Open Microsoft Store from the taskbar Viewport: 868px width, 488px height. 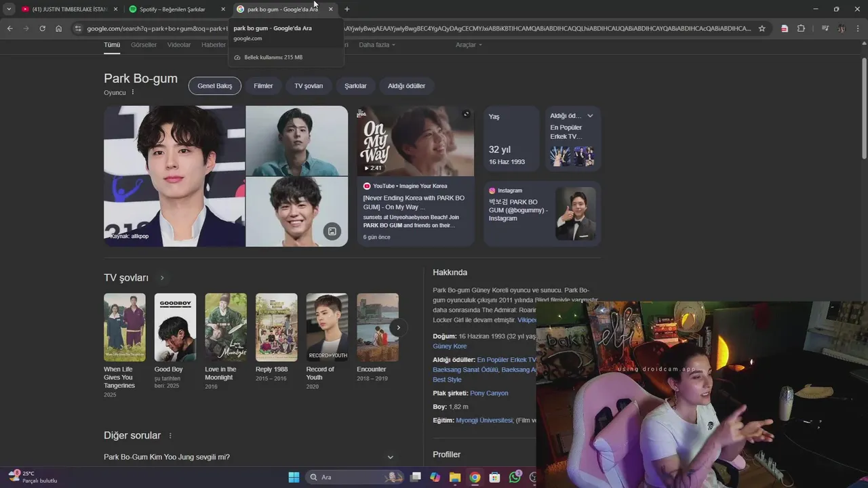[494, 477]
